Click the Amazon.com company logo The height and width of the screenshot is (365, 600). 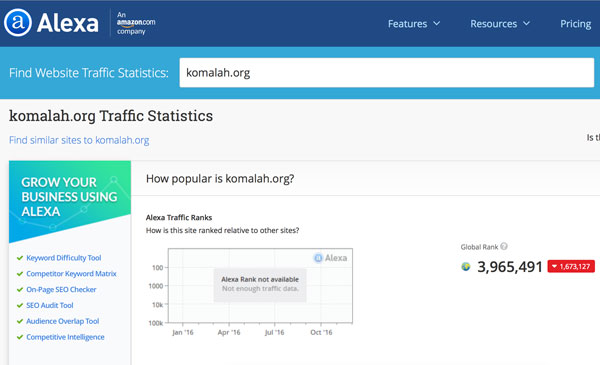[136, 23]
